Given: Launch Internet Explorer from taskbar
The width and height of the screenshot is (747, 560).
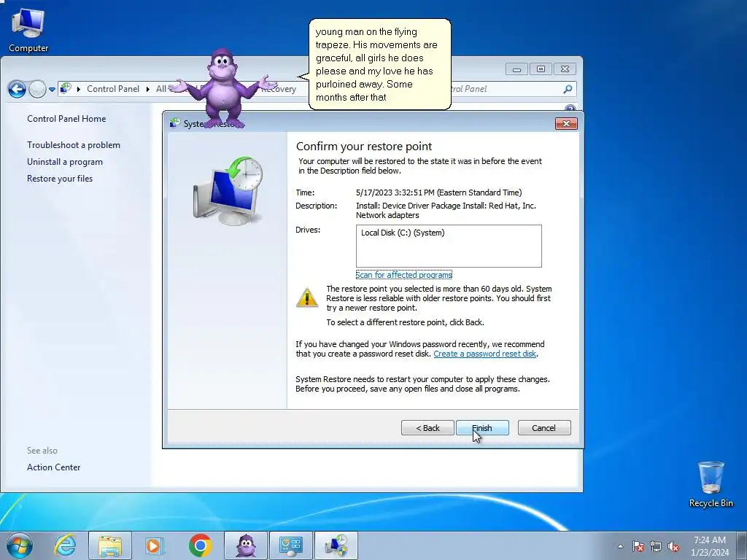Looking at the screenshot, I should [x=65, y=545].
